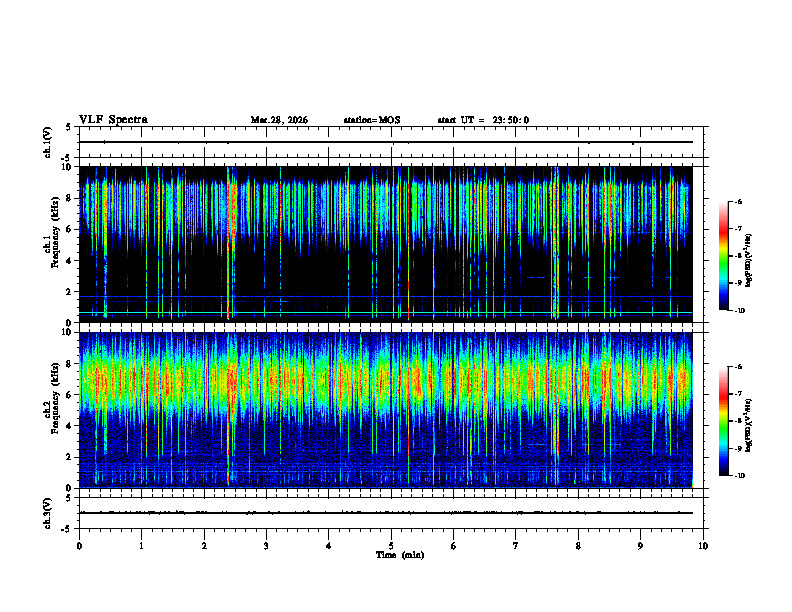Screen dimensions: 792x612
Task: Click the ch.2 spectrogram color scale bar
Action: (x=724, y=421)
